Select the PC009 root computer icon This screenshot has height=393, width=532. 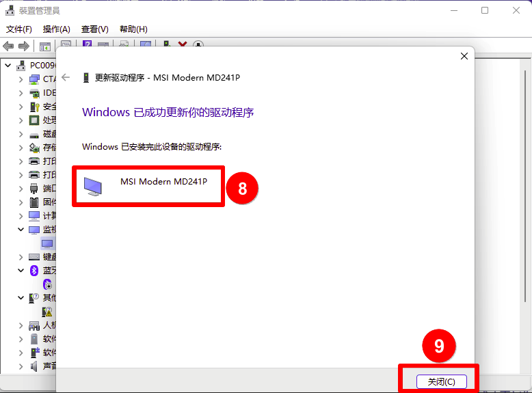point(21,66)
